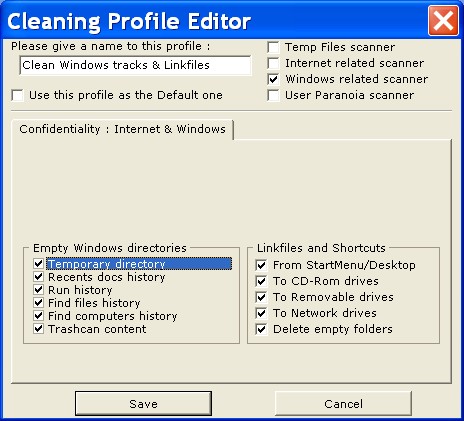This screenshot has width=464, height=421.
Task: Save the cleaning profile
Action: 143,404
